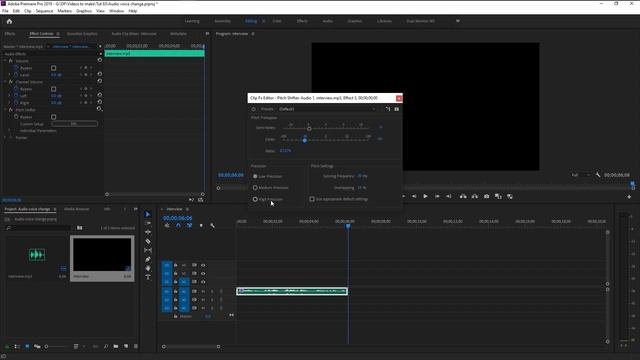Screen dimensions: 640x360
Task: Adjust the Semi-tones slider handle
Action: pos(309,129)
